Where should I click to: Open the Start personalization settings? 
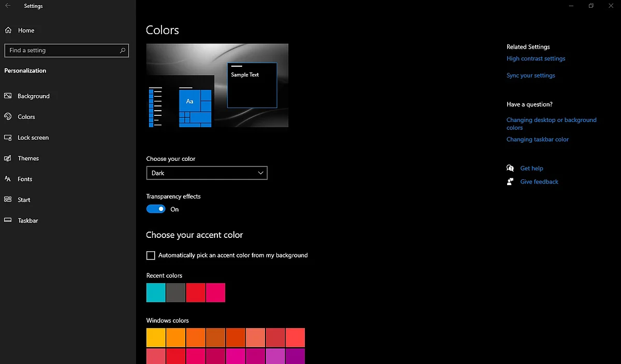pos(23,200)
